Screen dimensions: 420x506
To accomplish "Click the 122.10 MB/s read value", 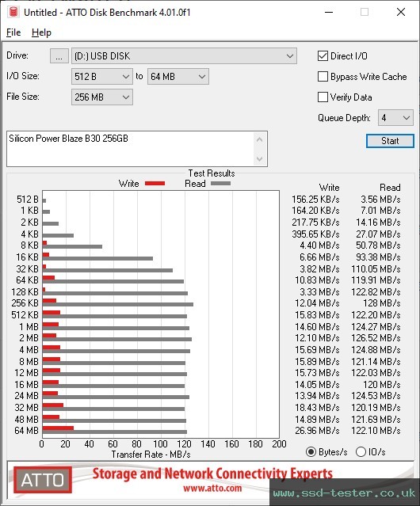I will click(376, 431).
